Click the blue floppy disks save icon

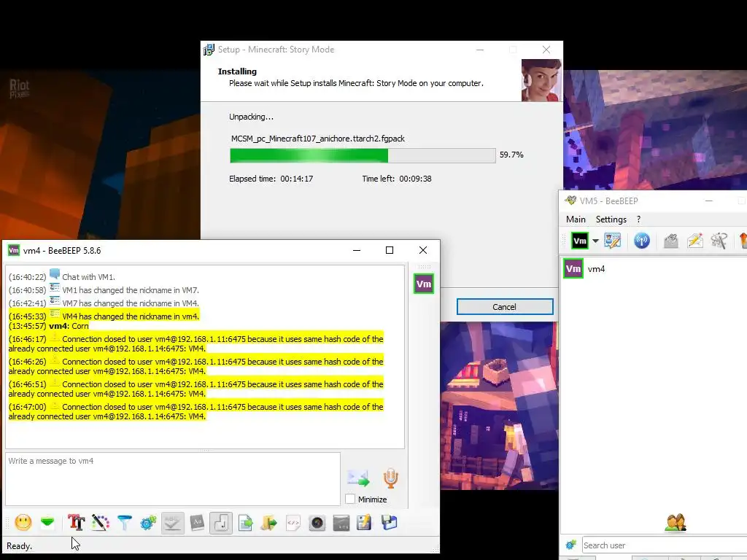[390, 522]
